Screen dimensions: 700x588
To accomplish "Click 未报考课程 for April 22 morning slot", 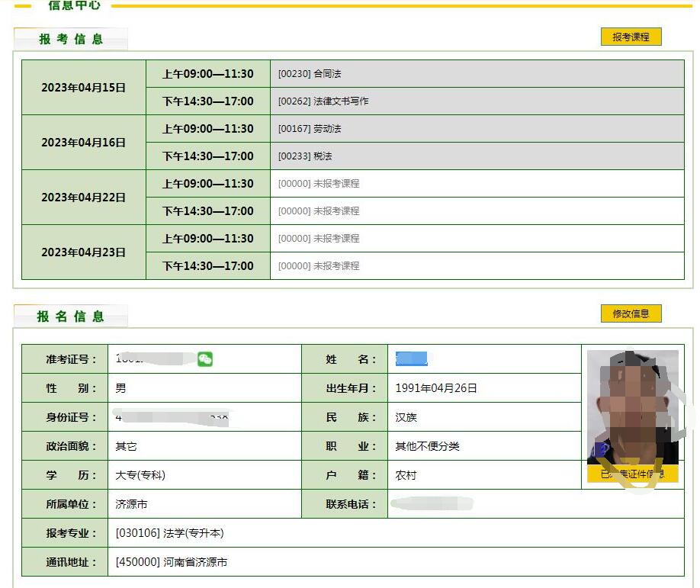I will coord(319,184).
